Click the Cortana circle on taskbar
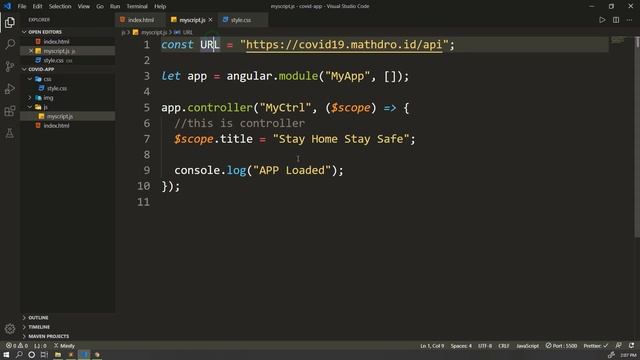 (31, 355)
